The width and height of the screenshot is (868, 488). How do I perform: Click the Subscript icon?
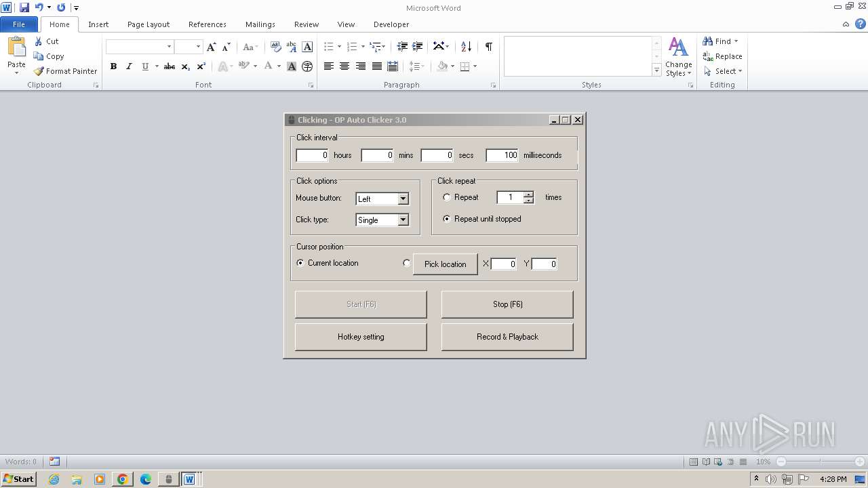click(186, 66)
